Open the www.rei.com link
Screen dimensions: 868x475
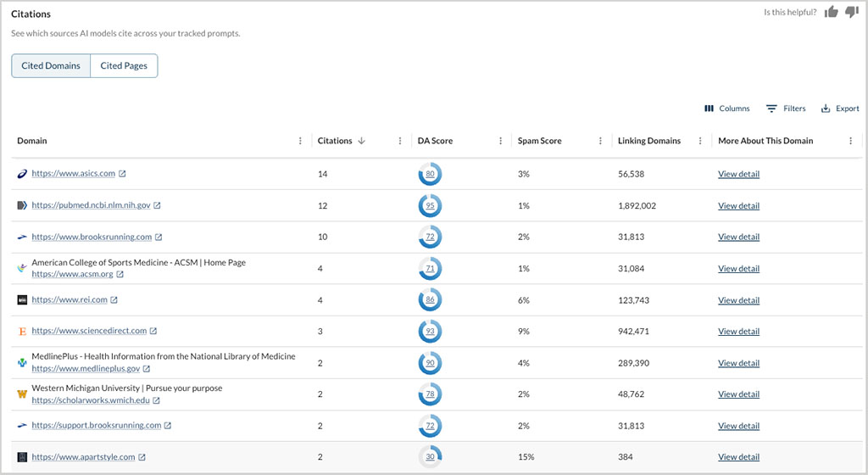[70, 299]
